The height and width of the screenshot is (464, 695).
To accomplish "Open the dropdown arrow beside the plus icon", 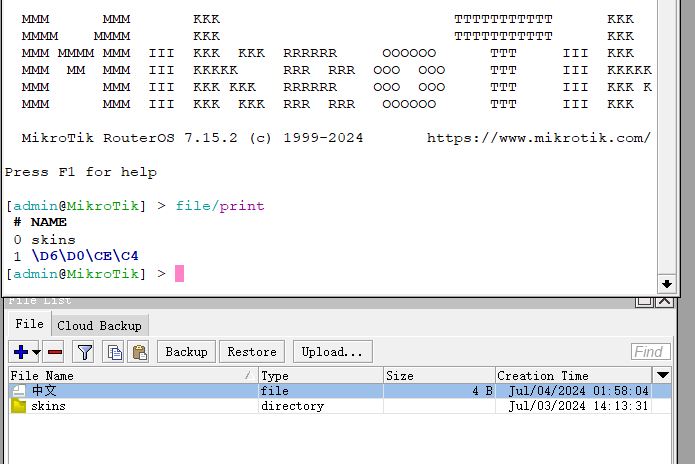I will coord(36,352).
